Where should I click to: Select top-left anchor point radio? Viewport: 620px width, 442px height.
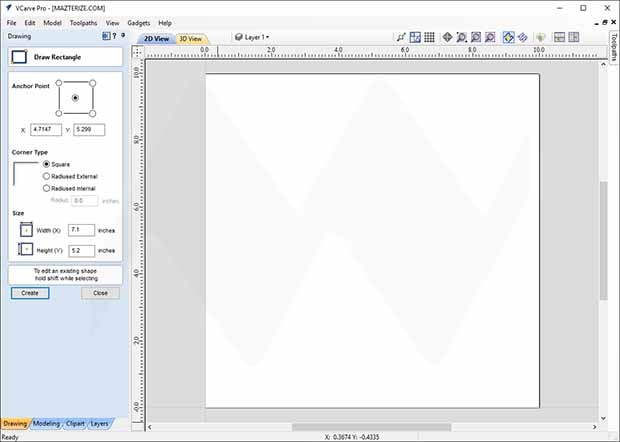pyautogui.click(x=58, y=83)
